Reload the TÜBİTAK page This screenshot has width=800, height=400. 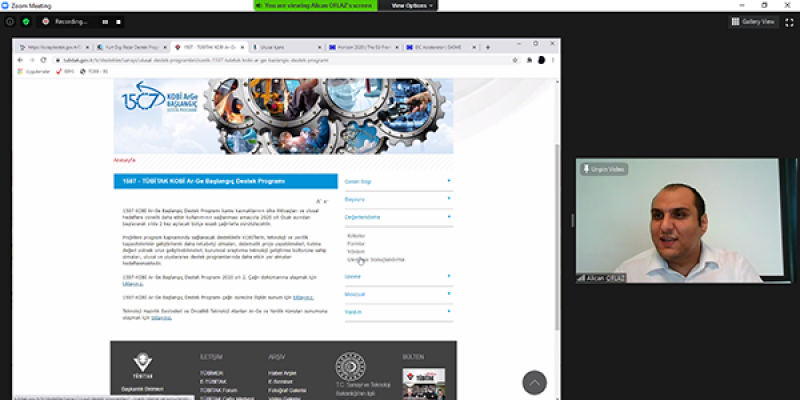(43, 60)
